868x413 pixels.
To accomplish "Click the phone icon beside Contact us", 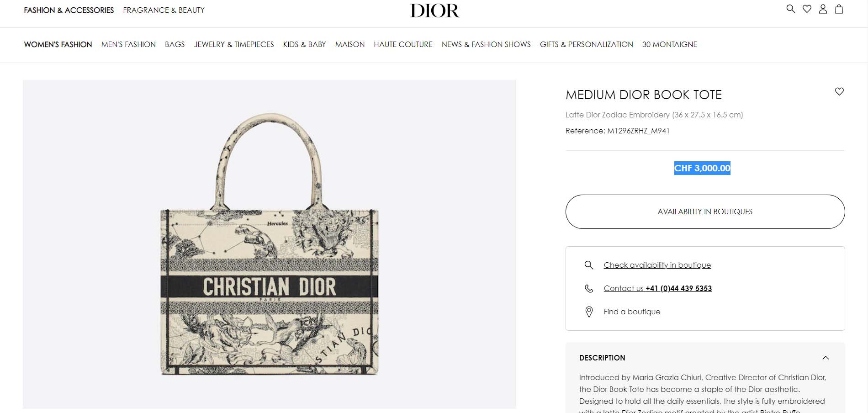I will pos(589,288).
